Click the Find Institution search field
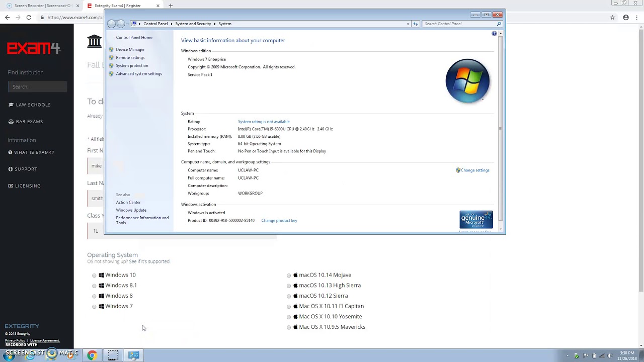 pos(37,86)
